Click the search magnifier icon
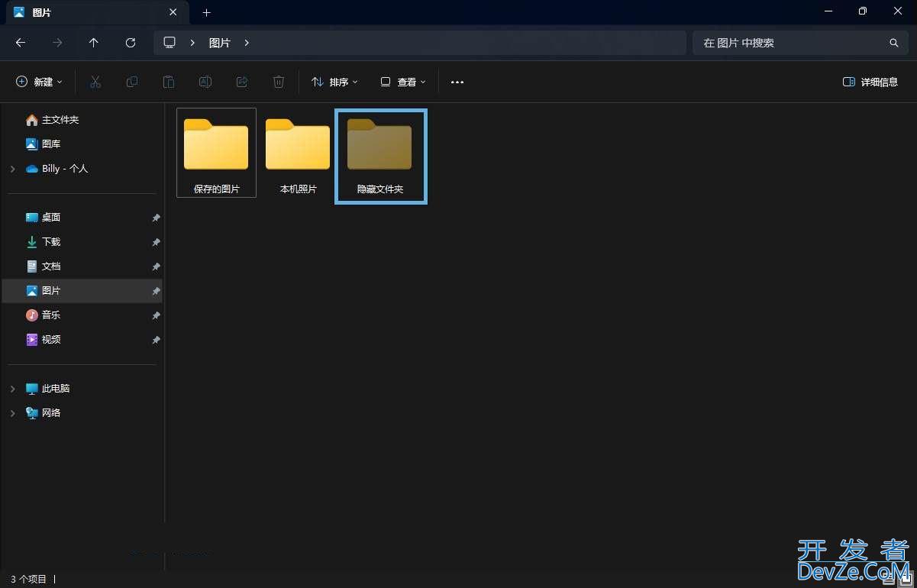 [894, 43]
